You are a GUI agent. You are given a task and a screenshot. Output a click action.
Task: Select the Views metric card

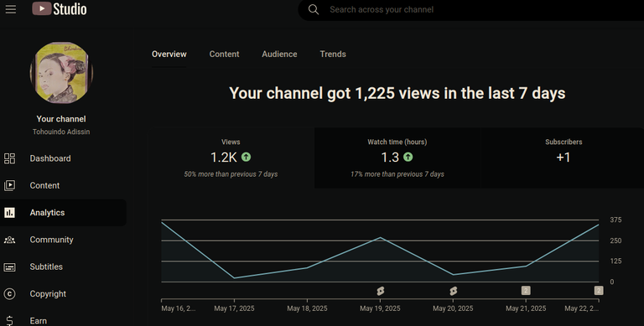pyautogui.click(x=231, y=158)
